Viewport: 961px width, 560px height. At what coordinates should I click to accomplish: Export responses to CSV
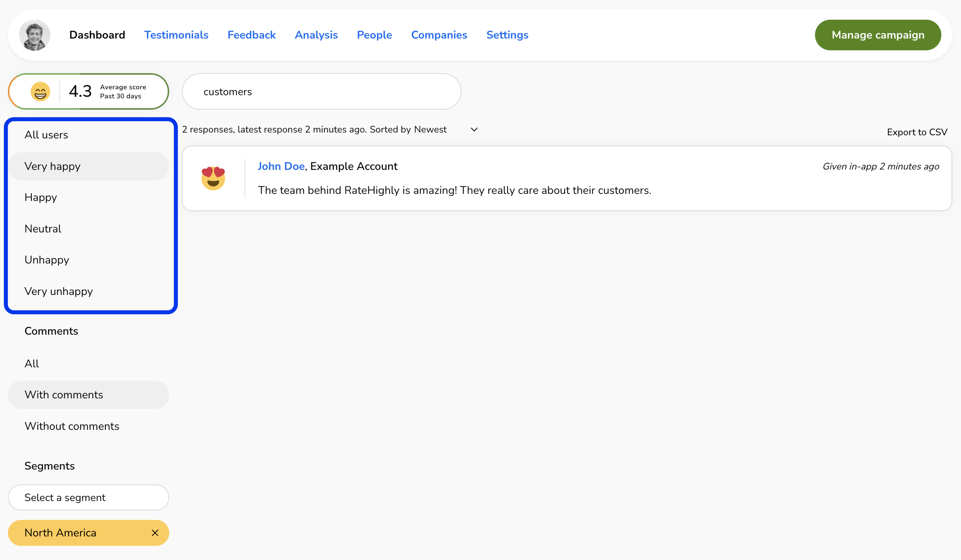917,132
